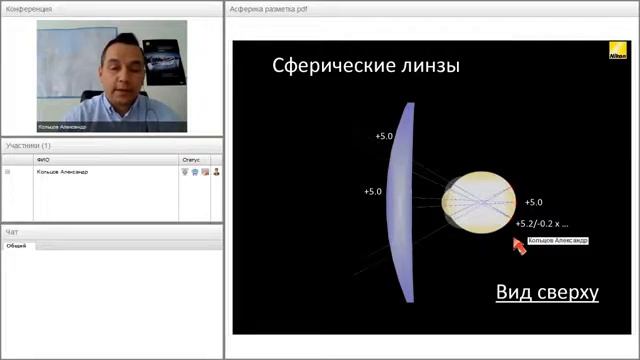Viewport: 640px width, 360px height.
Task: Click the Конференция panel header
Action: (112, 9)
